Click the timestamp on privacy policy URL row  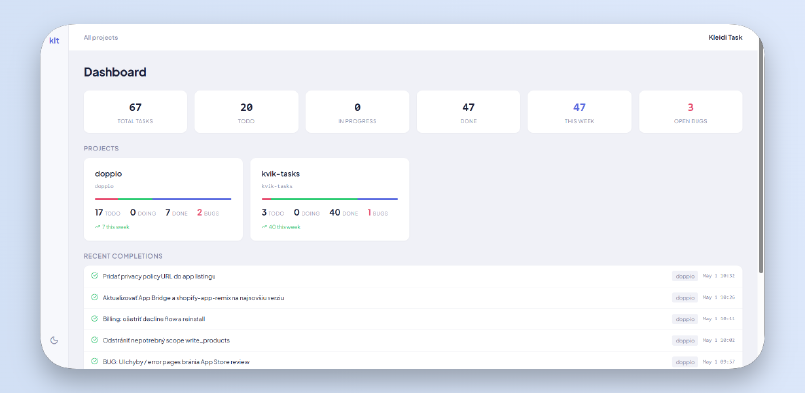(x=718, y=276)
